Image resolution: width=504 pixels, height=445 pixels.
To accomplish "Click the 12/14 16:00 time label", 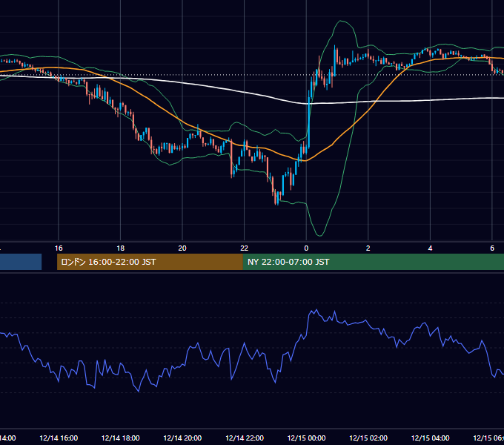I will pos(59,438).
